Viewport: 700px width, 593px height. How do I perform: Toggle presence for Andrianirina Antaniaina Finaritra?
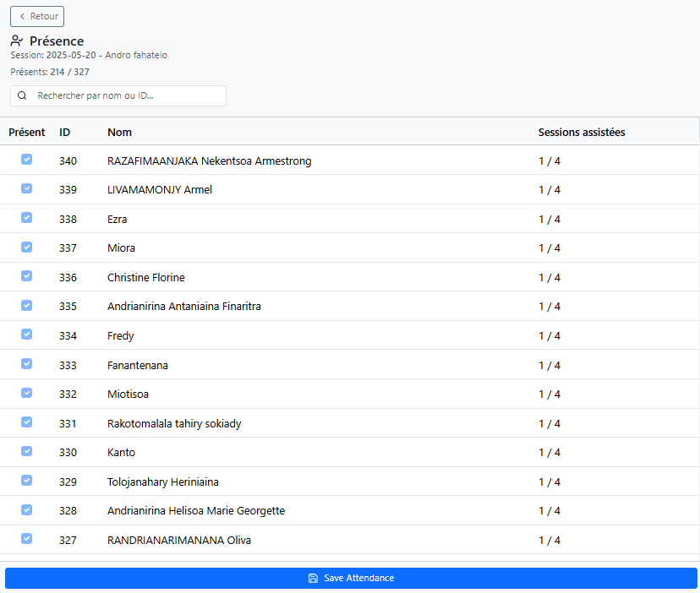[26, 306]
